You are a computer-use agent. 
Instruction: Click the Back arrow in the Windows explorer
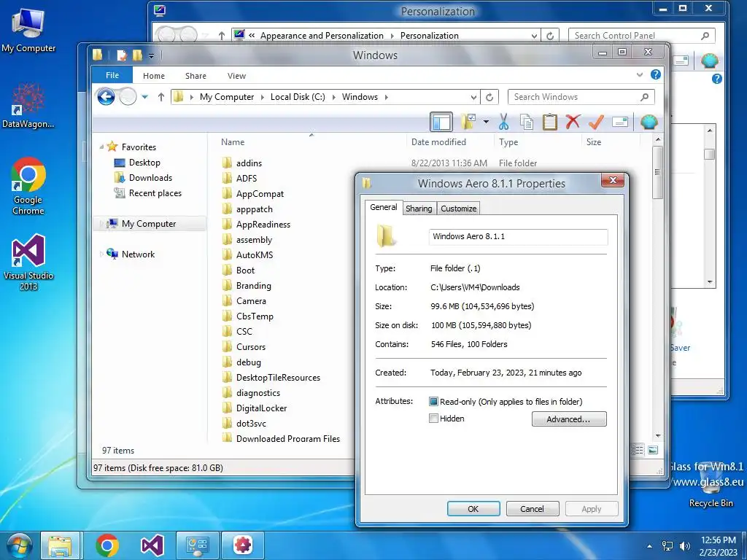tap(106, 97)
